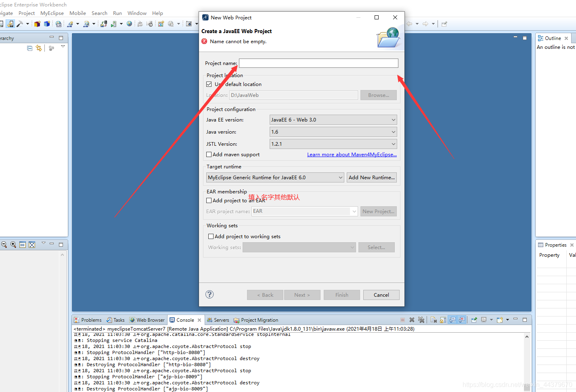Click the Cancel button in the dialog
Image resolution: width=576 pixels, height=392 pixels.
pyautogui.click(x=381, y=295)
